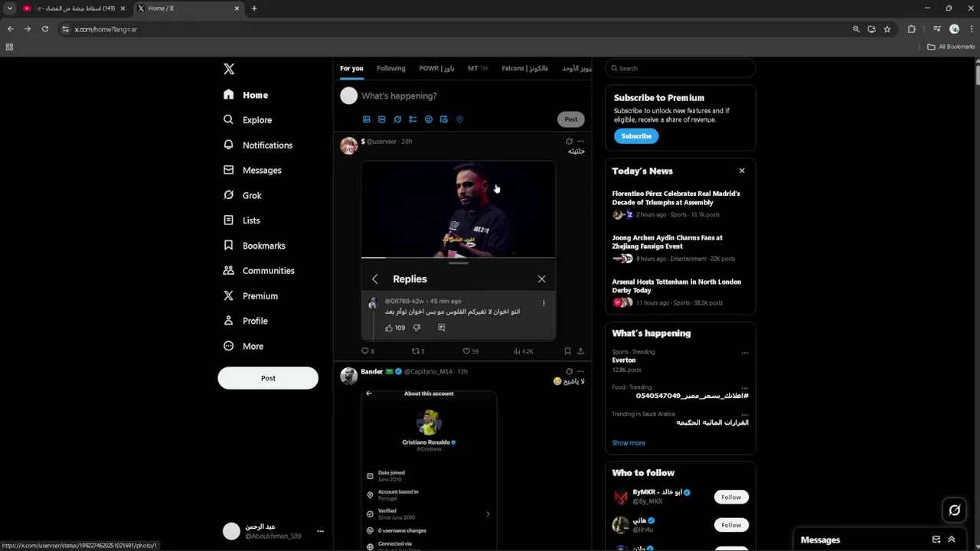The width and height of the screenshot is (980, 551).
Task: Click the X search field
Action: coord(680,68)
